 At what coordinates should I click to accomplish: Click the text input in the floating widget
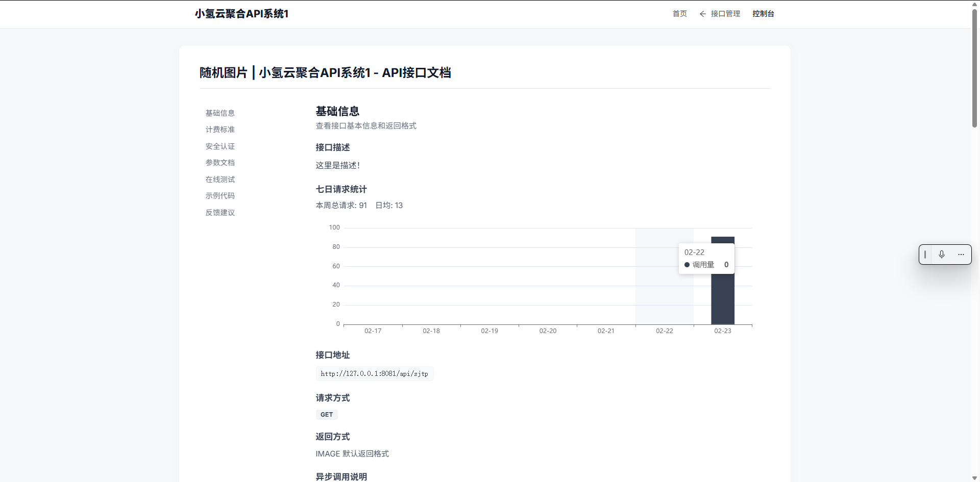925,254
